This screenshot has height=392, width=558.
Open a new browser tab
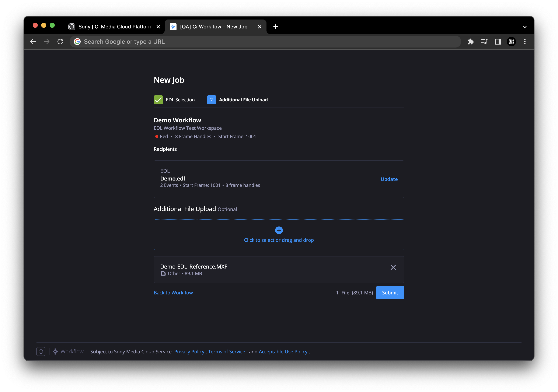(276, 27)
